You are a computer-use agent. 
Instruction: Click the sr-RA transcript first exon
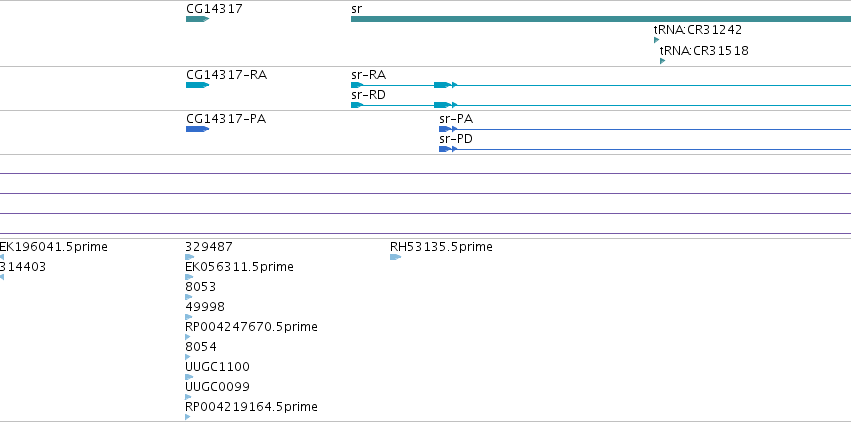click(x=357, y=85)
